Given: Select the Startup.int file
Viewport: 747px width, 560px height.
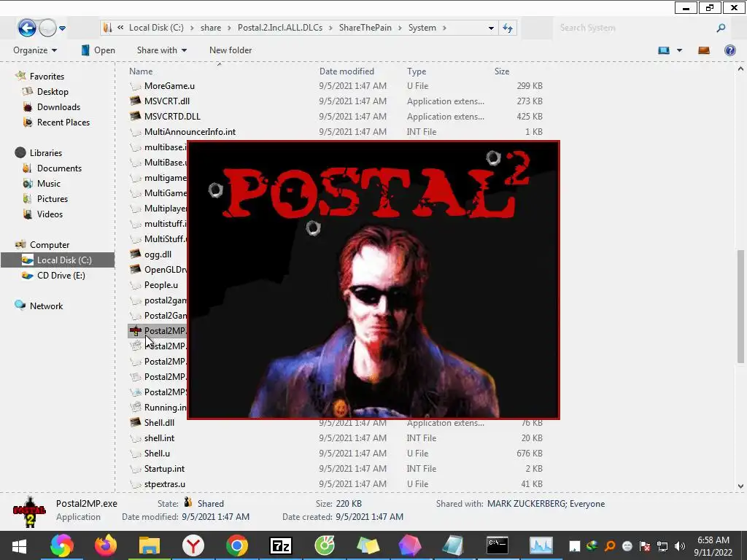Looking at the screenshot, I should tap(164, 469).
